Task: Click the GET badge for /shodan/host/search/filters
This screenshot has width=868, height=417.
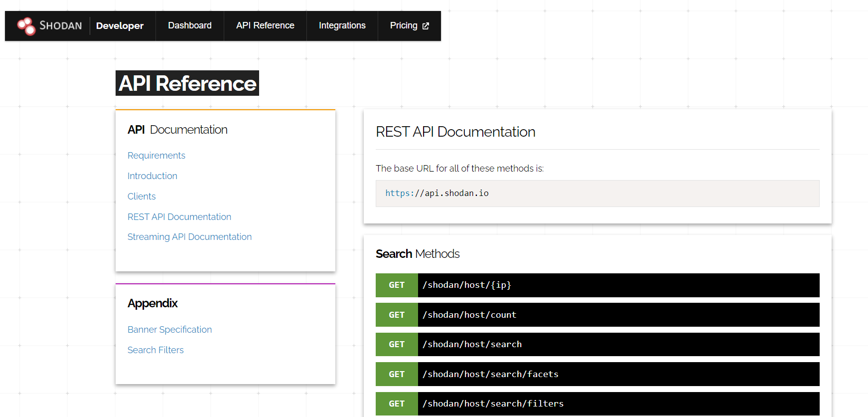Action: coord(397,404)
